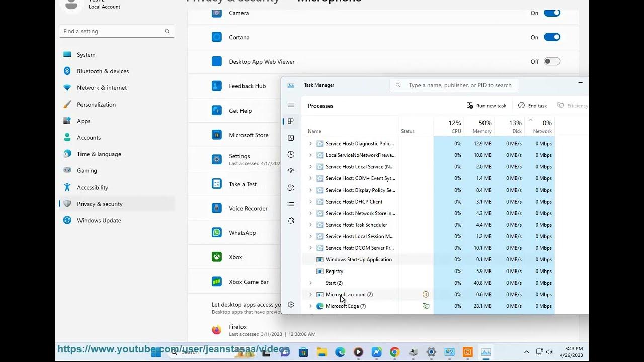Open Task Manager hamburger navigation menu
This screenshot has height=362, width=644.
pos(291,105)
